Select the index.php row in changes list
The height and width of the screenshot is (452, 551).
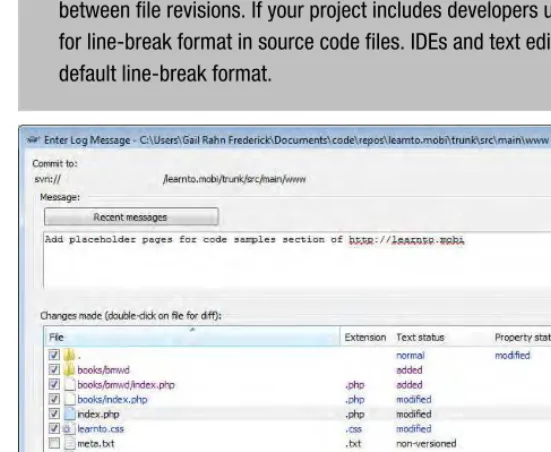[x=298, y=414]
